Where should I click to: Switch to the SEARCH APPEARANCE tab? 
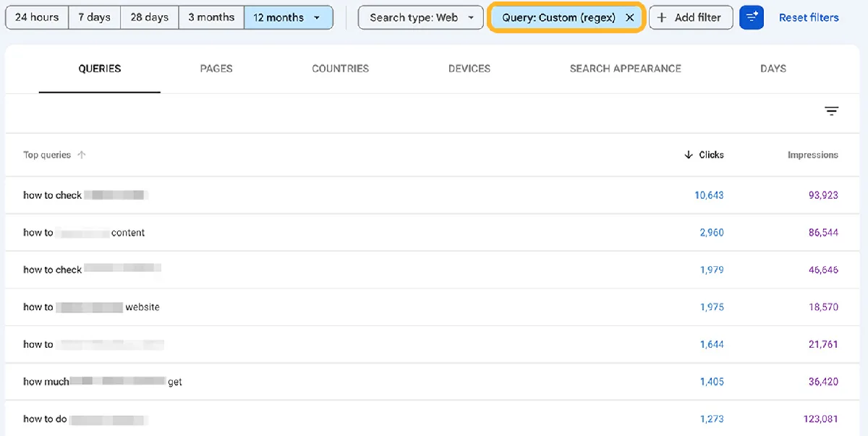click(x=626, y=69)
